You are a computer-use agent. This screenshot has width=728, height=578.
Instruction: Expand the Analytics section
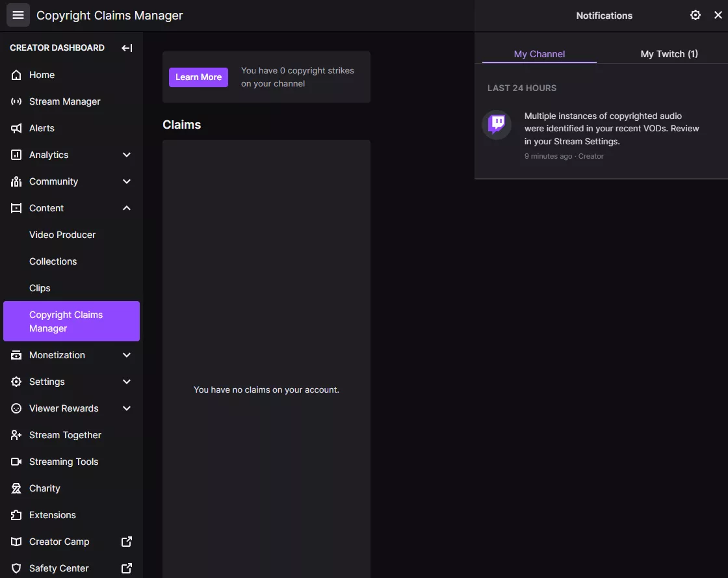(127, 155)
